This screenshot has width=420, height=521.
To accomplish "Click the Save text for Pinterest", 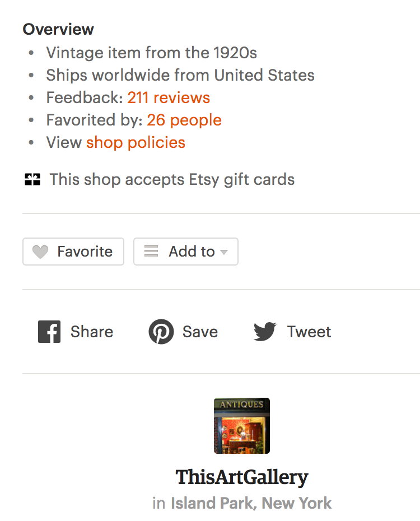I will pyautogui.click(x=200, y=332).
